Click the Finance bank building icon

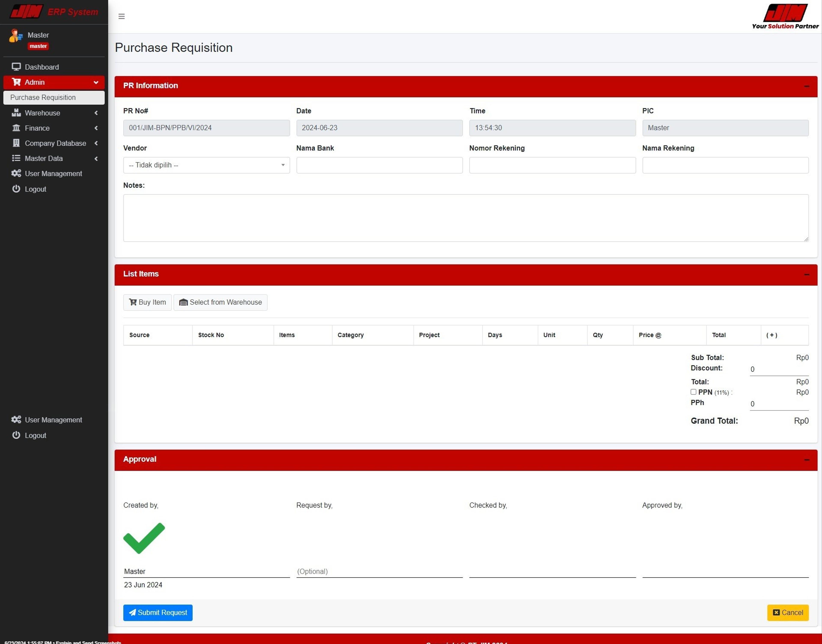click(16, 128)
